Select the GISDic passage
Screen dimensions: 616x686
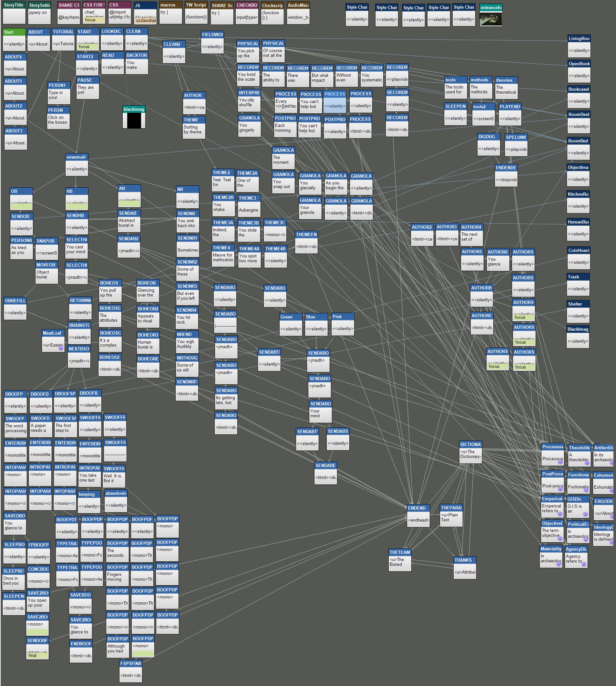(578, 507)
